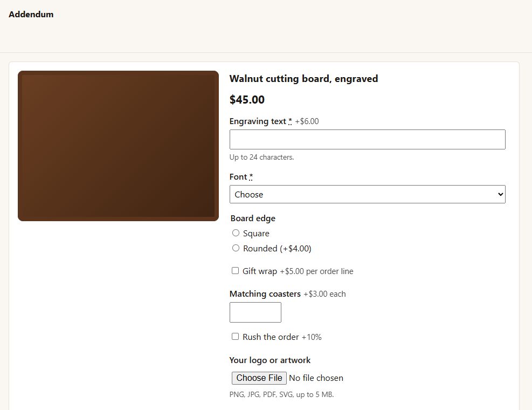
Task: Click the 'No file chosen' text
Action: coord(316,378)
